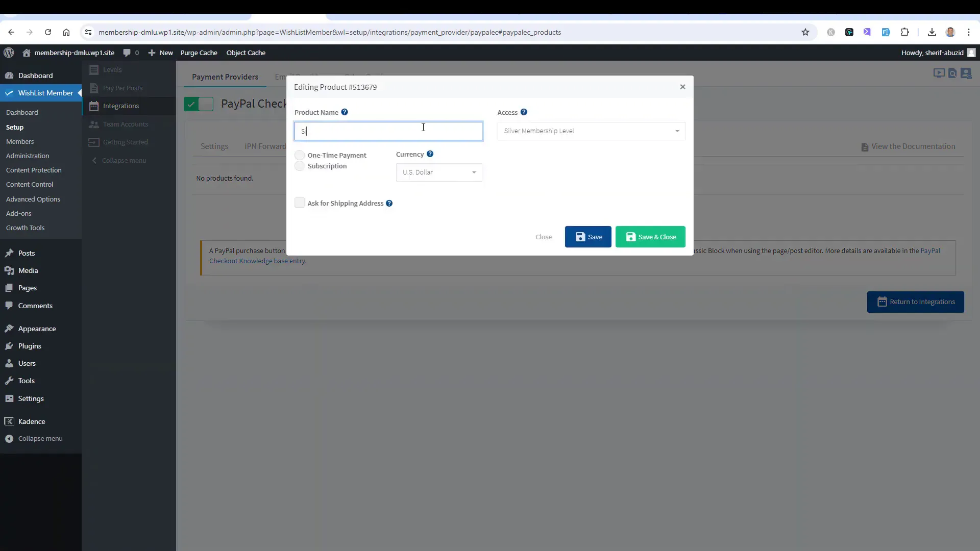
Task: Open the WordPress logo menu
Action: tap(9, 53)
